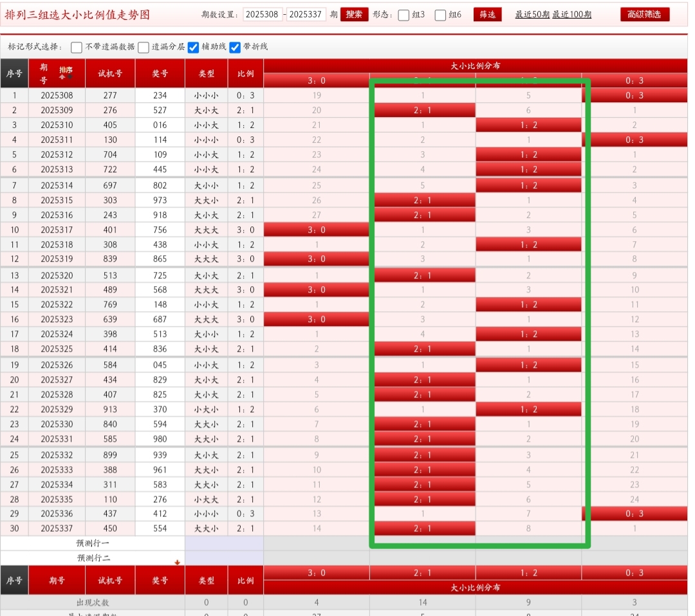Image resolution: width=695 pixels, height=616 pixels.
Task: Click the orange down arrow beside 预测行二
Action: click(177, 562)
